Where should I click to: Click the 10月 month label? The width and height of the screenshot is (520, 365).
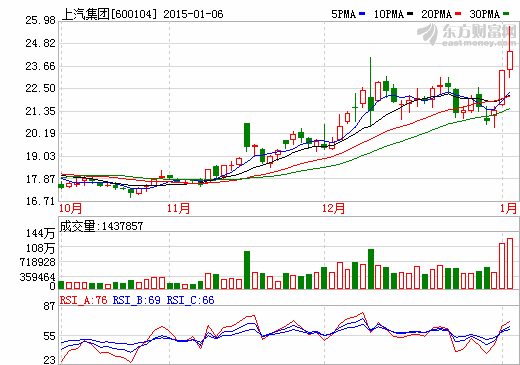(x=70, y=208)
